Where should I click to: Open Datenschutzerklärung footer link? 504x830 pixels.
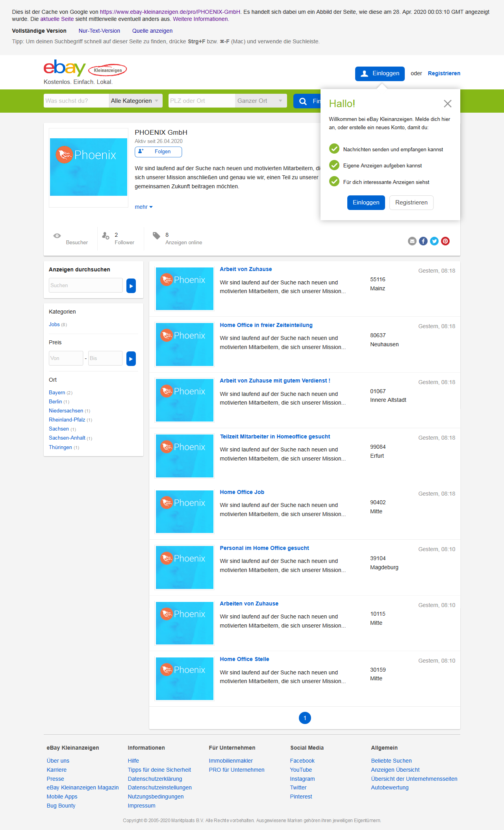tap(155, 779)
